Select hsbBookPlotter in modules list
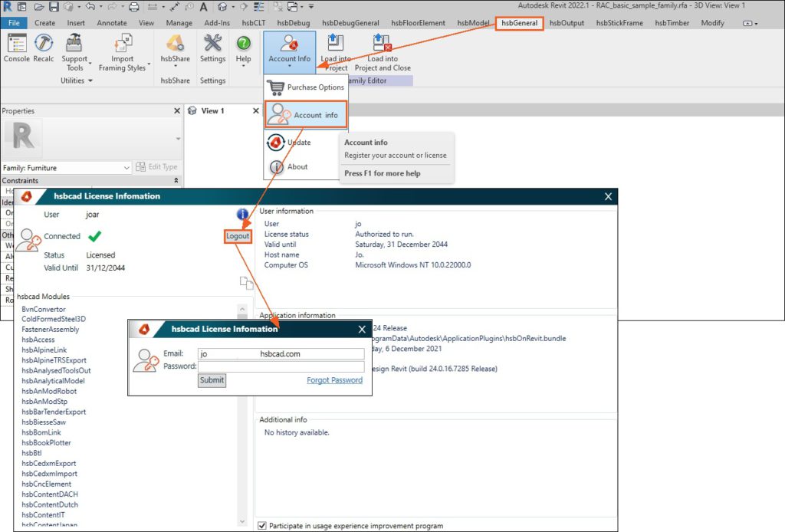785x532 pixels. coord(46,443)
